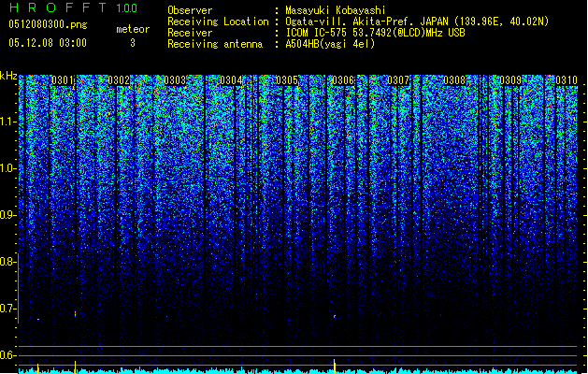Click the 0306 time marker label
The height and width of the screenshot is (374, 588).
(x=343, y=80)
